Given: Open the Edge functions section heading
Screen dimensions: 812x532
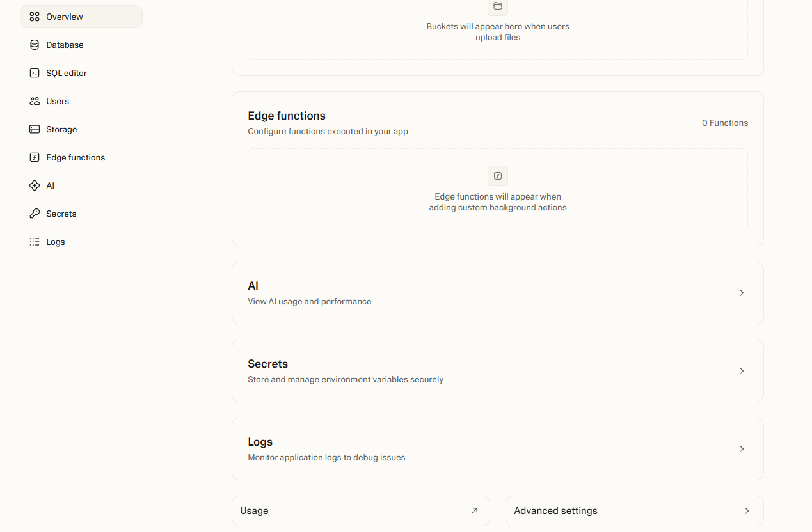Looking at the screenshot, I should 287,116.
